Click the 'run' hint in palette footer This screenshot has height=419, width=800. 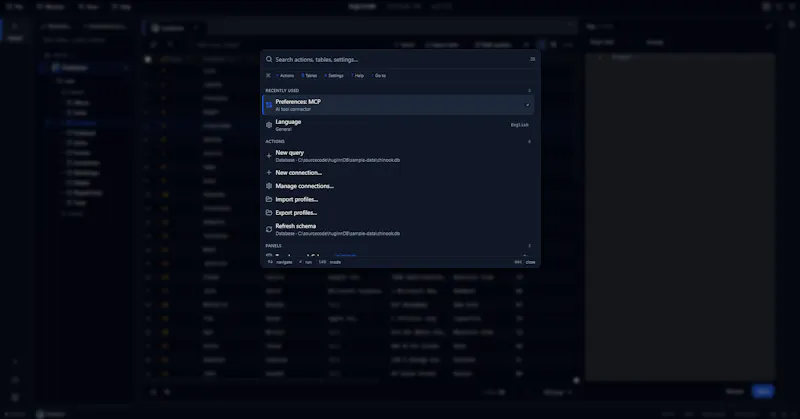tap(308, 262)
